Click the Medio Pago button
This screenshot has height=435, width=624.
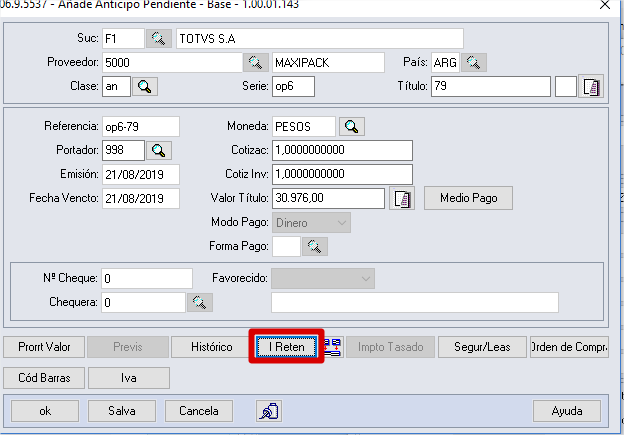[468, 198]
